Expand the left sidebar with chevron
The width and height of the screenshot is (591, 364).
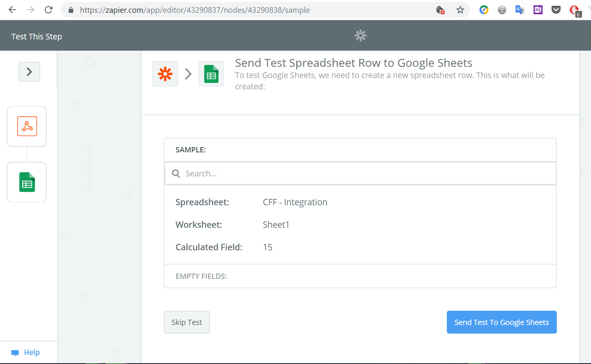point(29,72)
